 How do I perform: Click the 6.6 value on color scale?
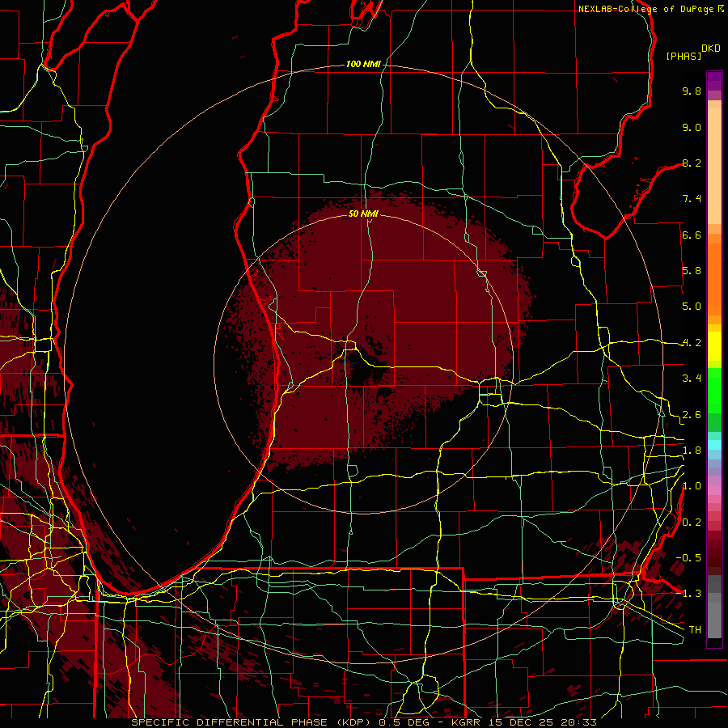tap(692, 235)
